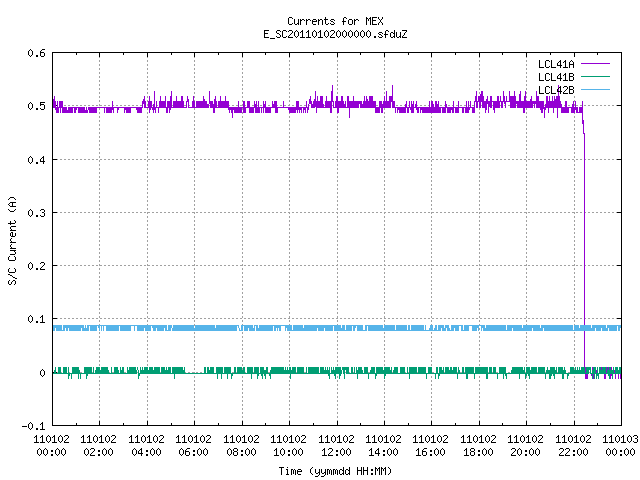Click the LCL42B legend label
The image size is (640, 480).
(556, 90)
